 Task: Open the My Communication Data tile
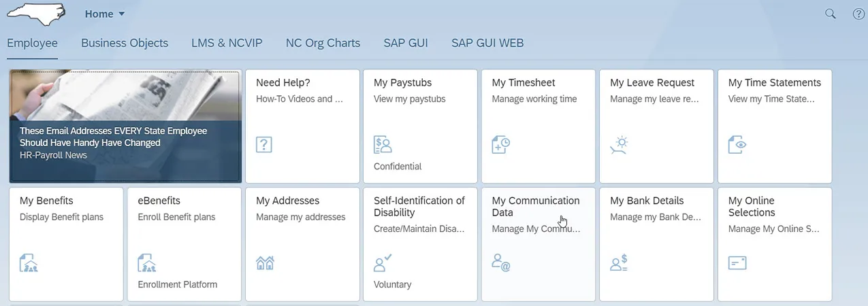(538, 243)
